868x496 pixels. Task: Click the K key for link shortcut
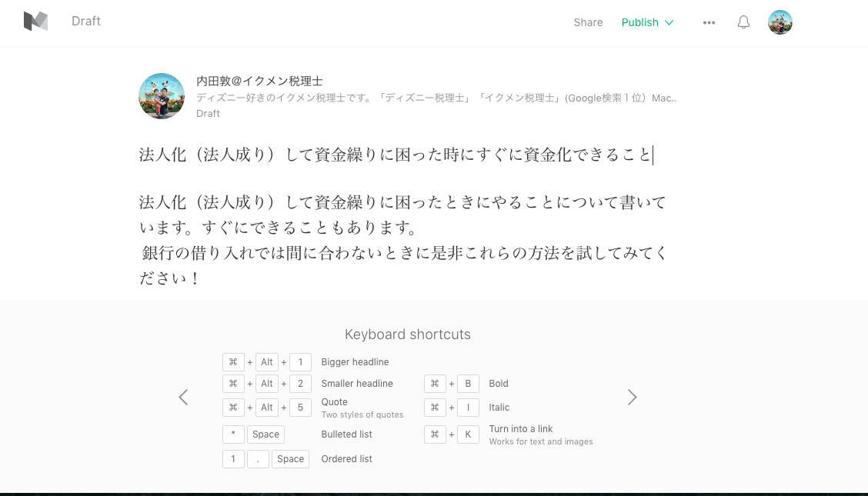point(468,434)
